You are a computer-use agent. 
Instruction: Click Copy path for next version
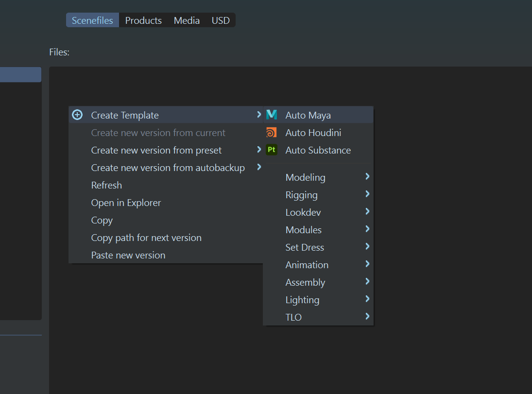point(146,238)
